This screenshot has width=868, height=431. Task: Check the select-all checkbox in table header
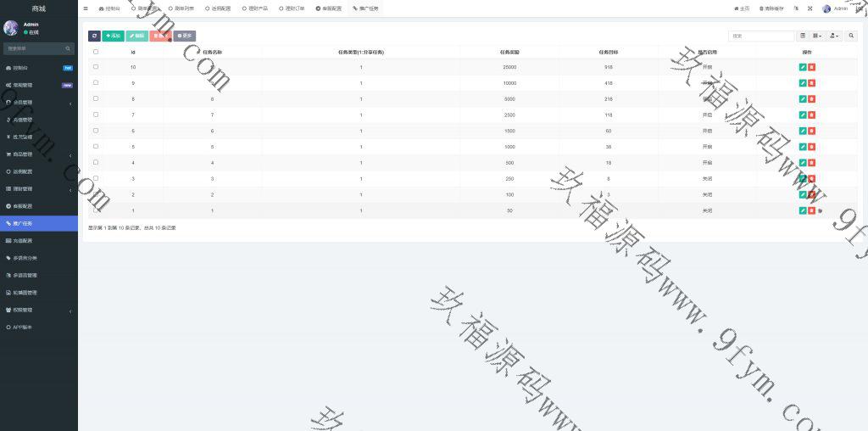96,52
